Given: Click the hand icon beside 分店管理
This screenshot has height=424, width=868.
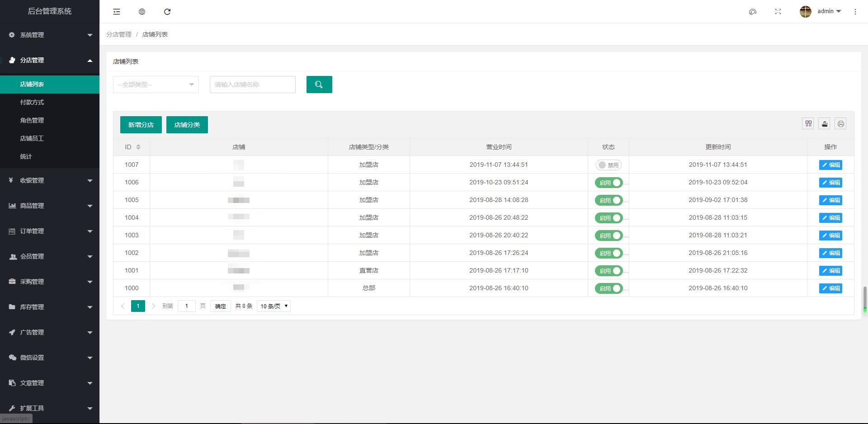Looking at the screenshot, I should 12,60.
